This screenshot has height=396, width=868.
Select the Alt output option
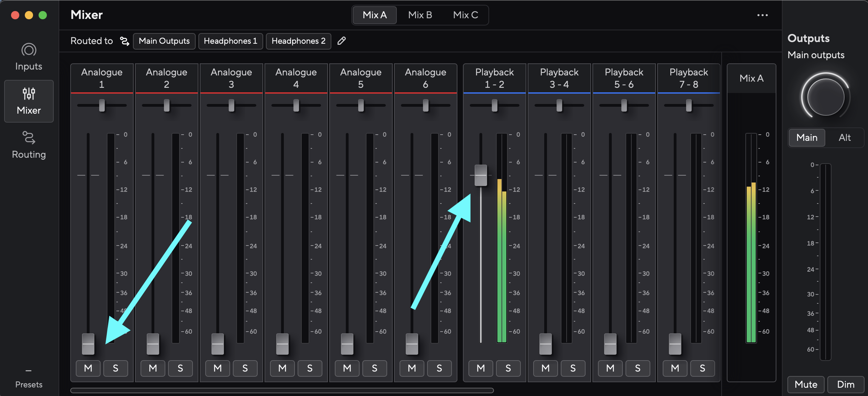coord(844,138)
